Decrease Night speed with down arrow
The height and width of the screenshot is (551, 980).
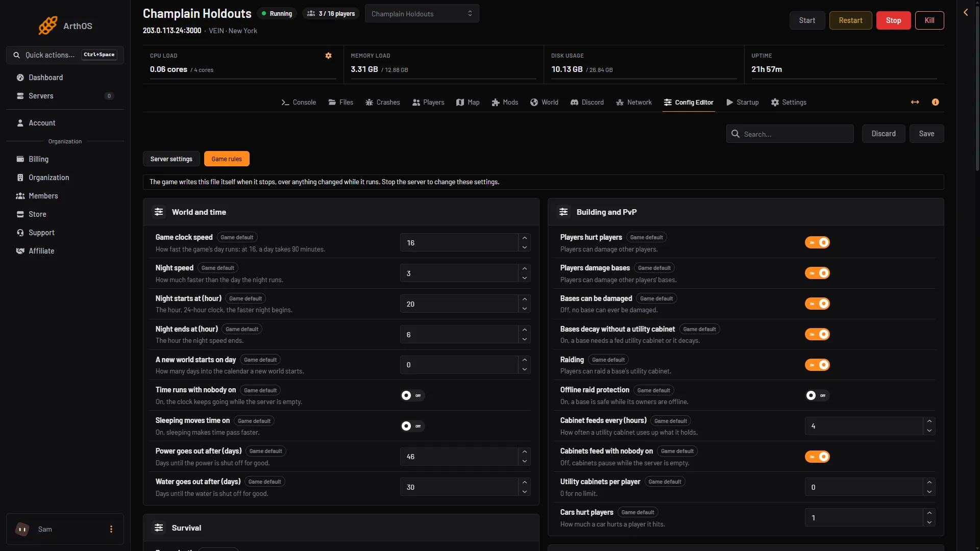pyautogui.click(x=524, y=278)
